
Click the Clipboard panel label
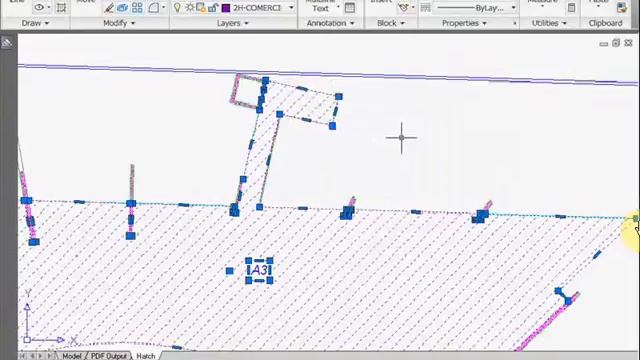tap(605, 23)
